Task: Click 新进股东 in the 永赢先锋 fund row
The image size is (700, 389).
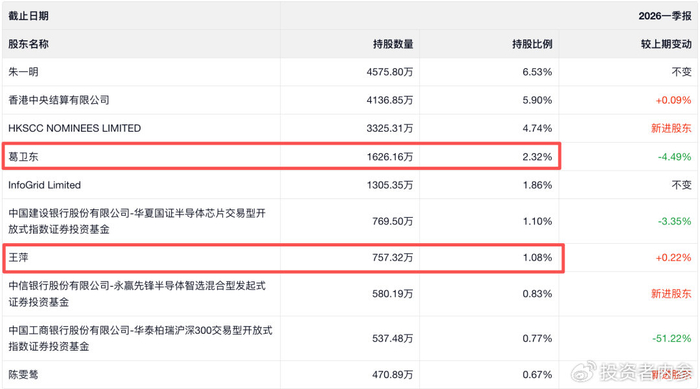Action: (x=671, y=293)
